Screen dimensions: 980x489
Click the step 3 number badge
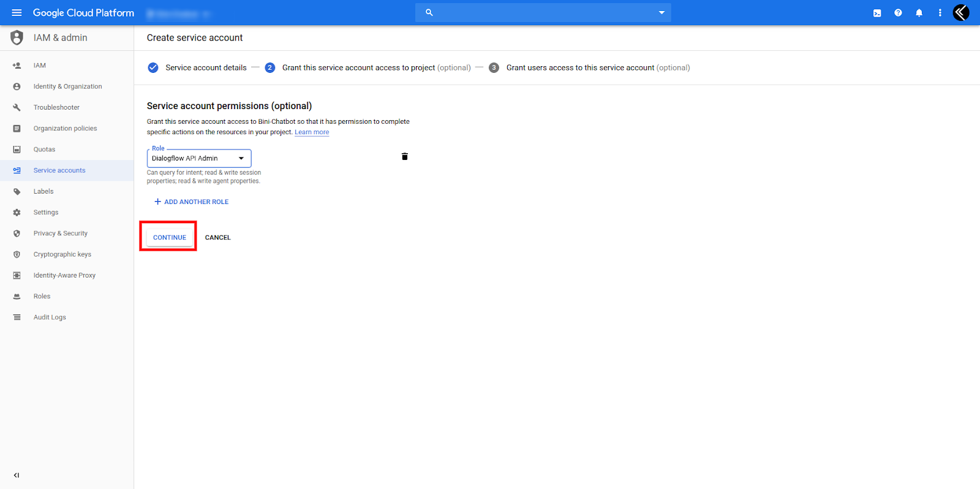(x=494, y=67)
